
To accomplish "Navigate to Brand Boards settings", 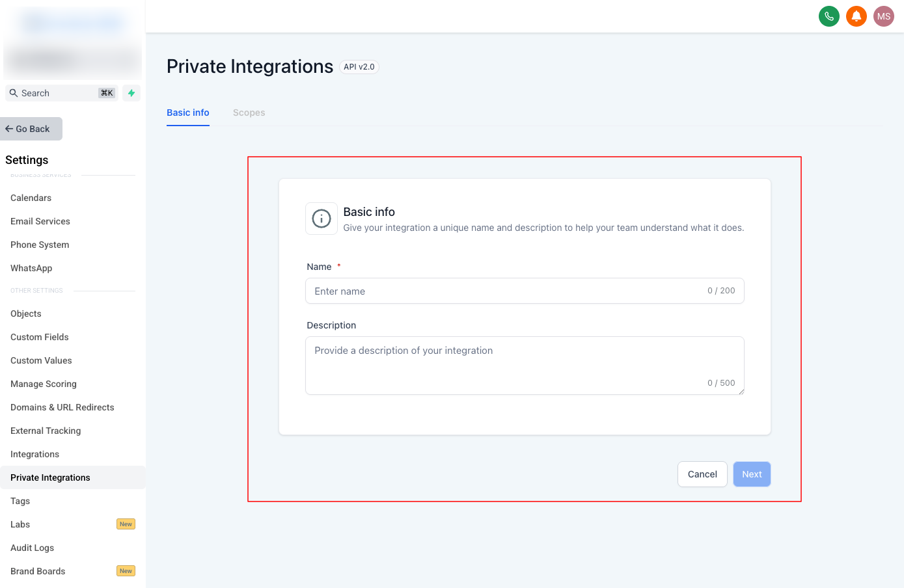I will pos(38,571).
